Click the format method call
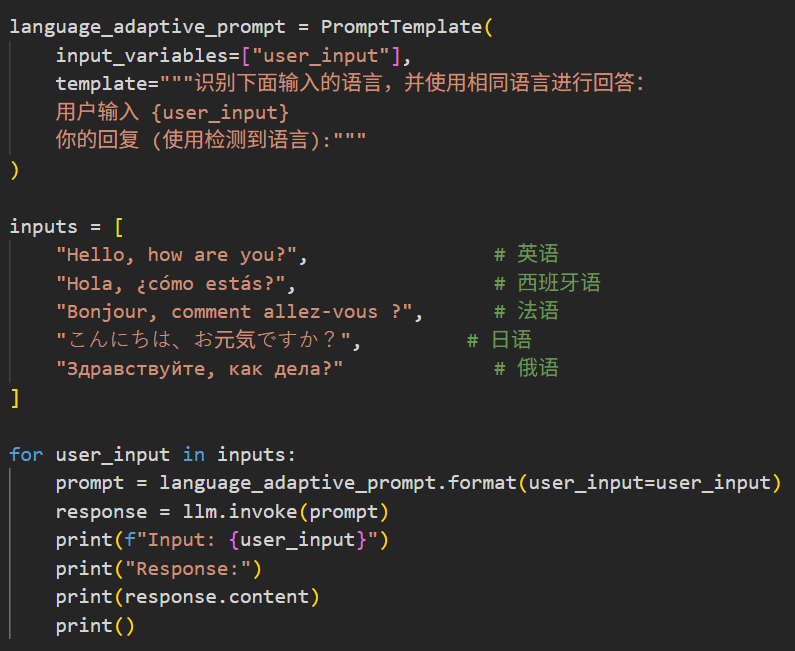 [x=482, y=483]
